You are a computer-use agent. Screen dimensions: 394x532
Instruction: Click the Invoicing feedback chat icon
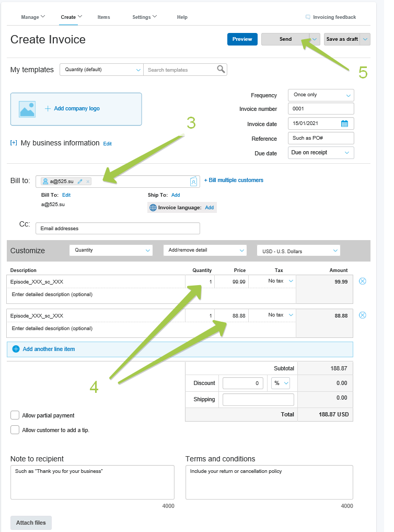tap(308, 17)
